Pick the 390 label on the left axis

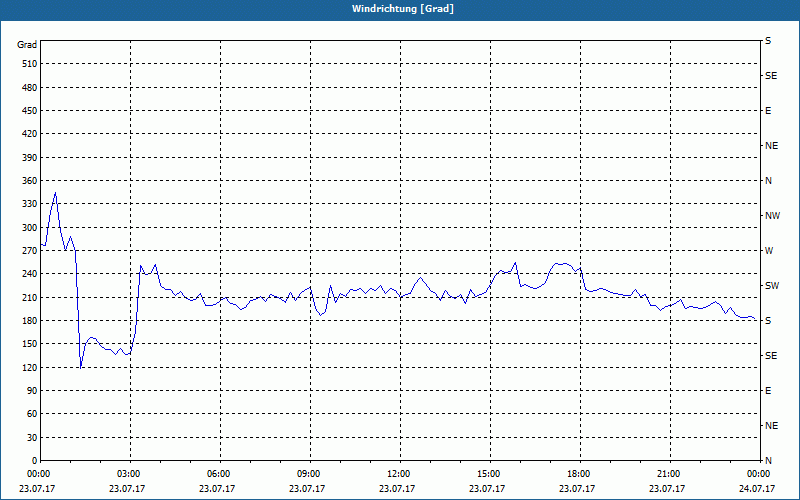click(x=30, y=158)
